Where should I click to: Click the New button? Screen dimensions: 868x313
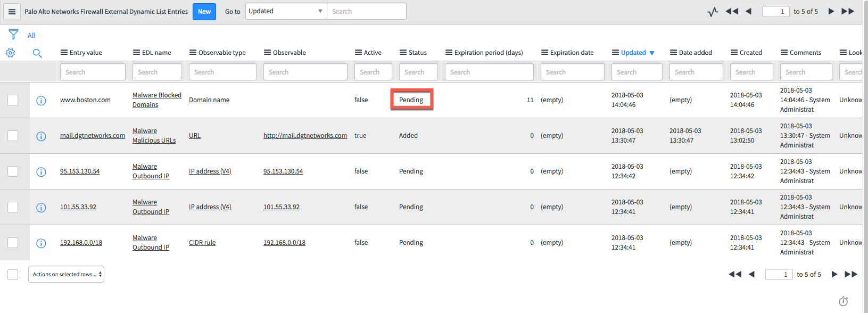coord(204,12)
